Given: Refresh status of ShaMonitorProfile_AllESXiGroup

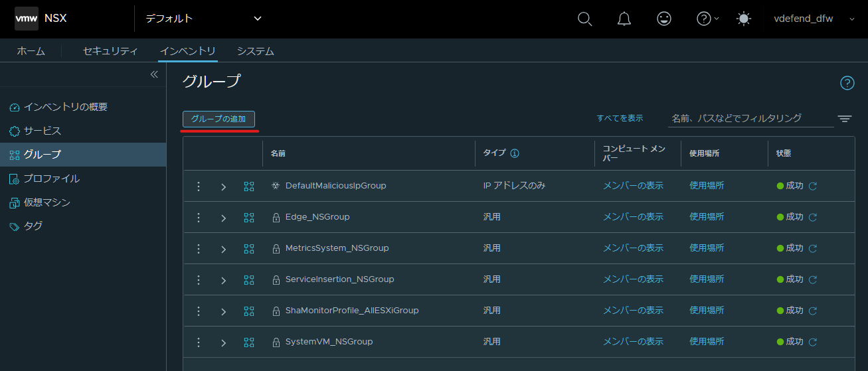Looking at the screenshot, I should tap(812, 311).
